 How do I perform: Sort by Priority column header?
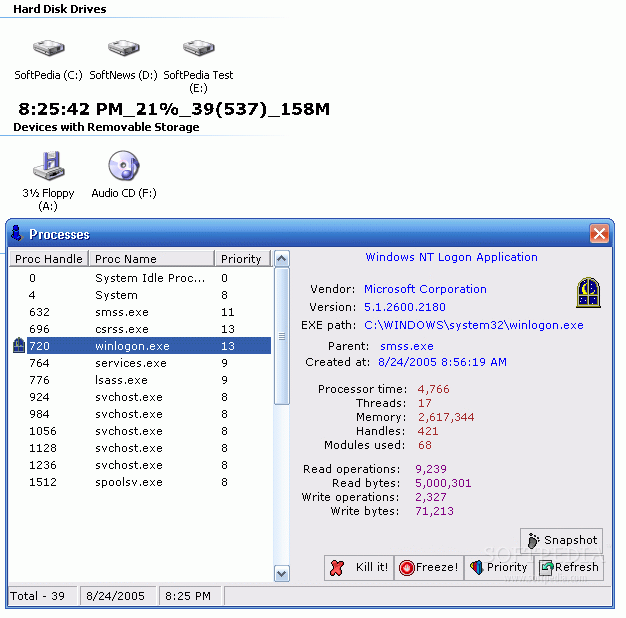[x=243, y=259]
